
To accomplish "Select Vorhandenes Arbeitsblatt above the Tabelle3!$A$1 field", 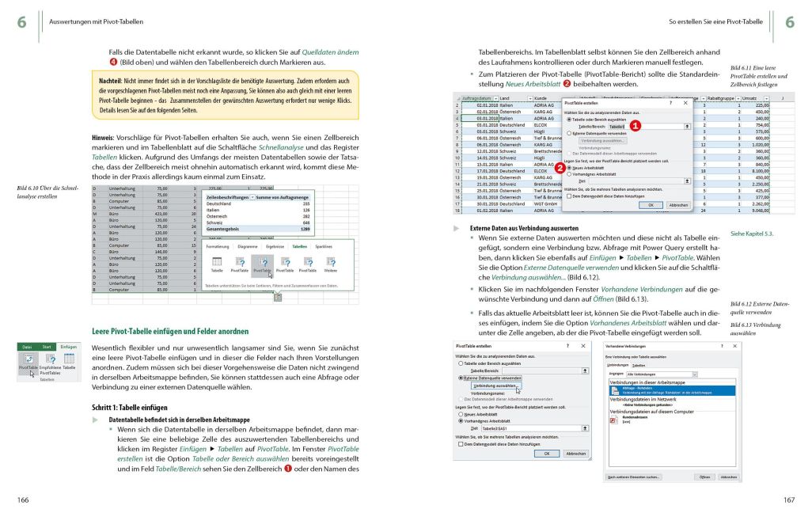I will 461,421.
